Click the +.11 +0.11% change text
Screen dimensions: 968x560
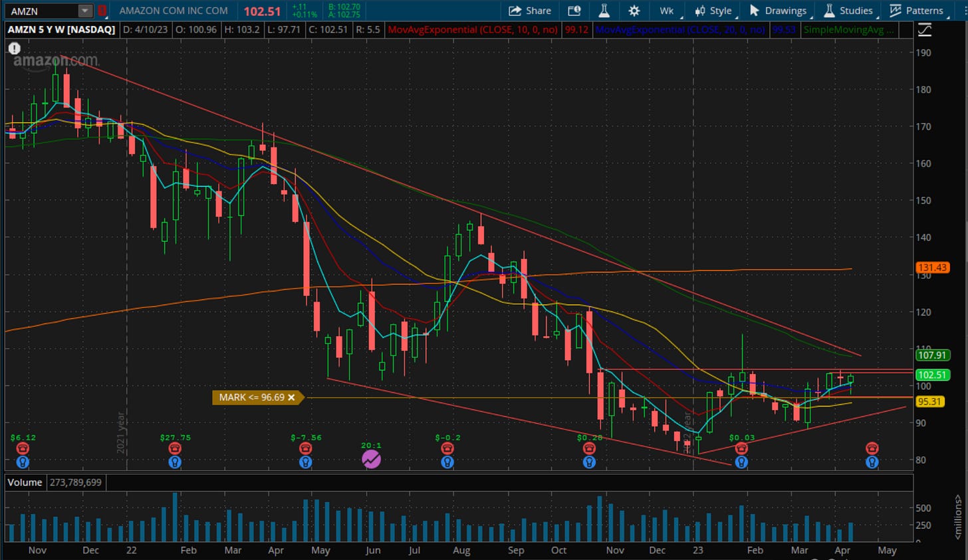304,11
